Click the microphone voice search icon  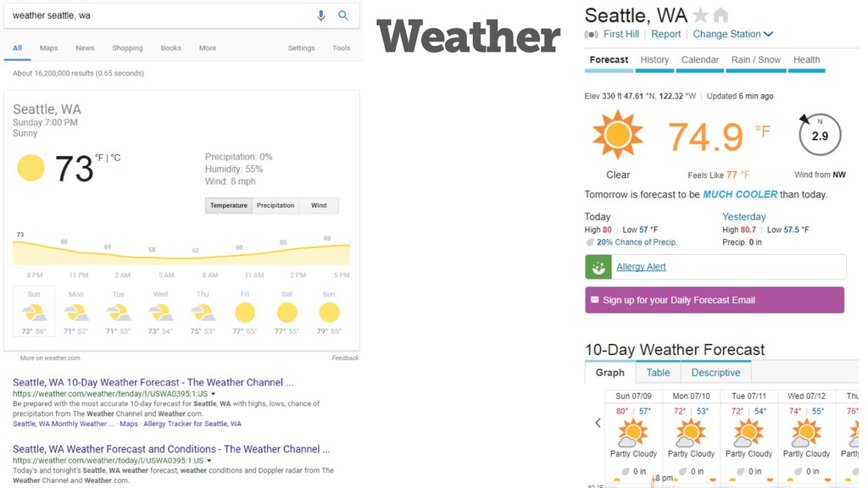[x=321, y=15]
